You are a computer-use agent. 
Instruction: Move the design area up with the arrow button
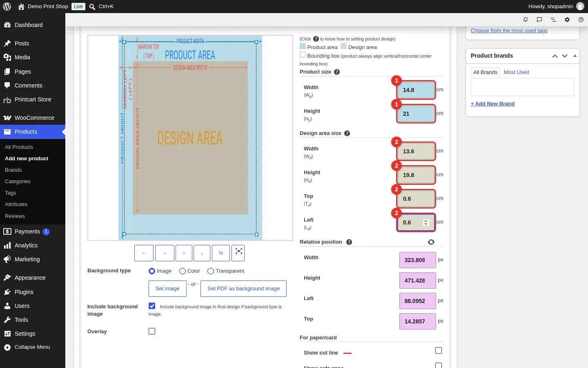(184, 253)
